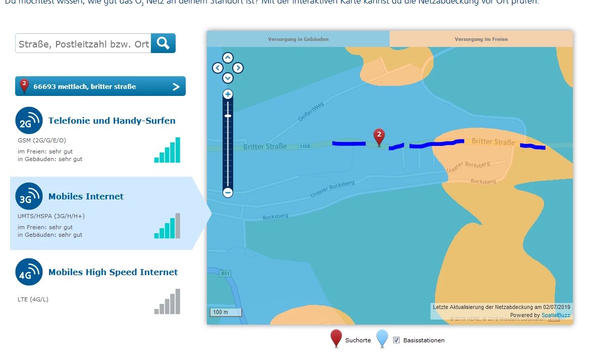Viewport: 590px width, 364px height.
Task: Switch to Versorgung in Gebäuden tab
Action: [x=298, y=39]
